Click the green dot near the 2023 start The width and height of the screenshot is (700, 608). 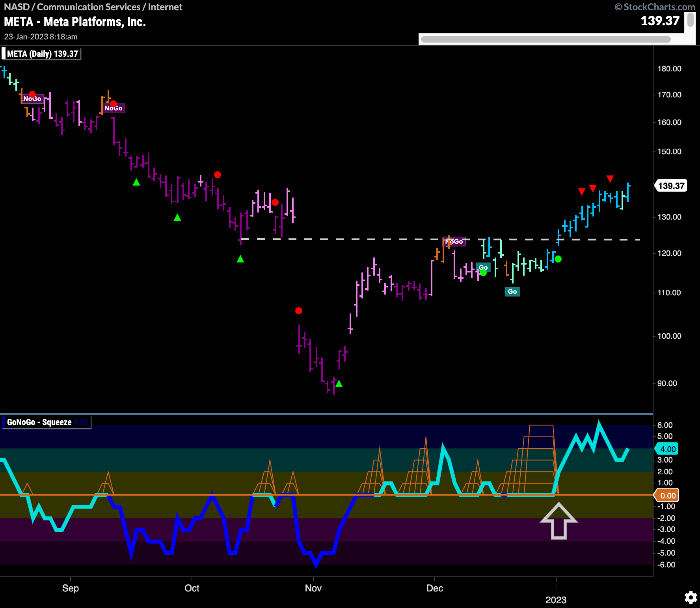558,259
